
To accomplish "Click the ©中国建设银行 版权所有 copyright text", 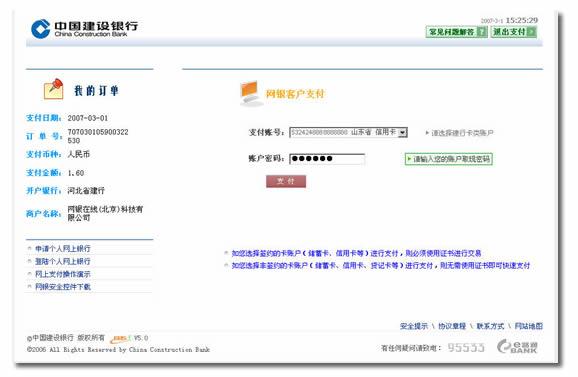I will [x=66, y=338].
